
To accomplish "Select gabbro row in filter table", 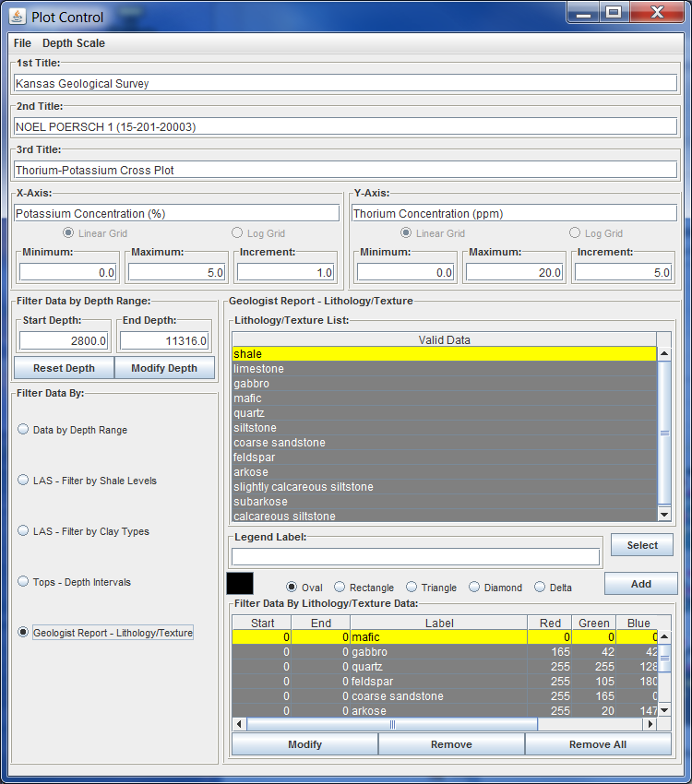I will [x=445, y=652].
